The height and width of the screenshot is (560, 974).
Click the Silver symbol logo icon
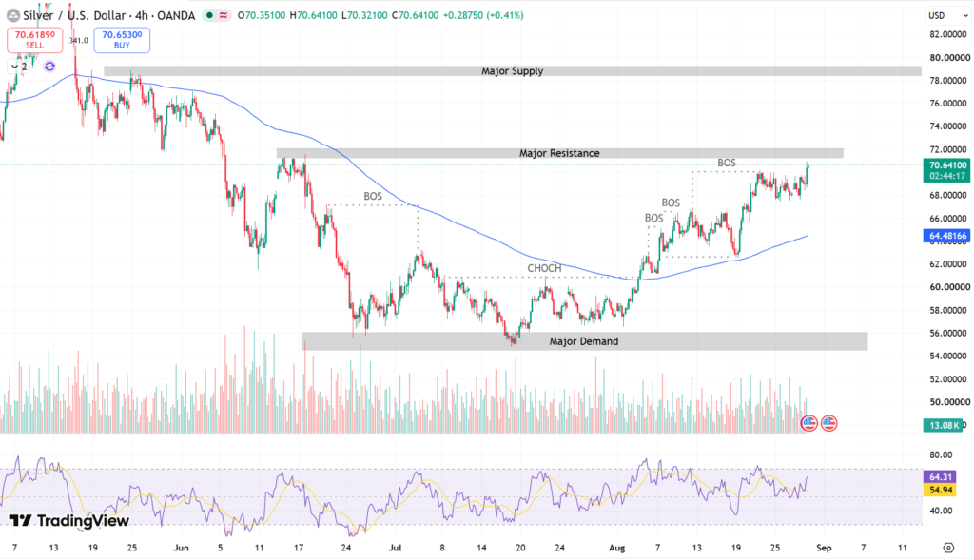point(13,15)
